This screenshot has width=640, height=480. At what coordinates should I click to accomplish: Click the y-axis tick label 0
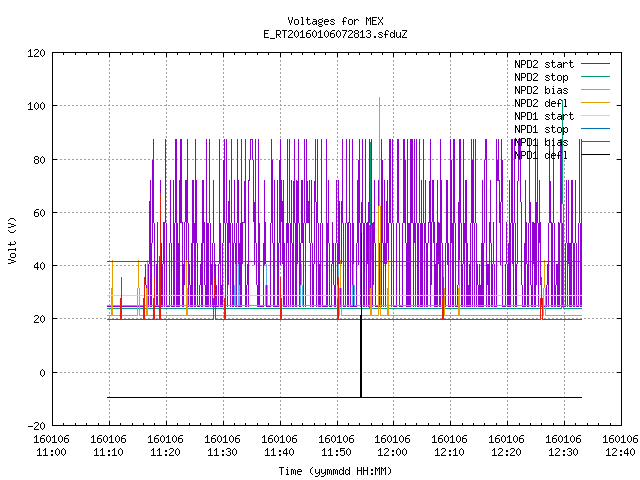tap(42, 373)
